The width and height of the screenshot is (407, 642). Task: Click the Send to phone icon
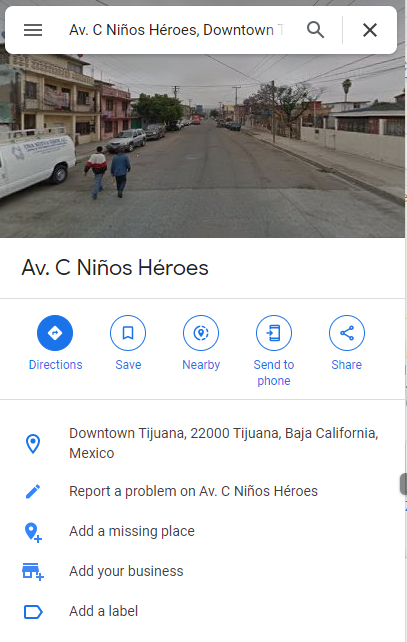pyautogui.click(x=274, y=333)
